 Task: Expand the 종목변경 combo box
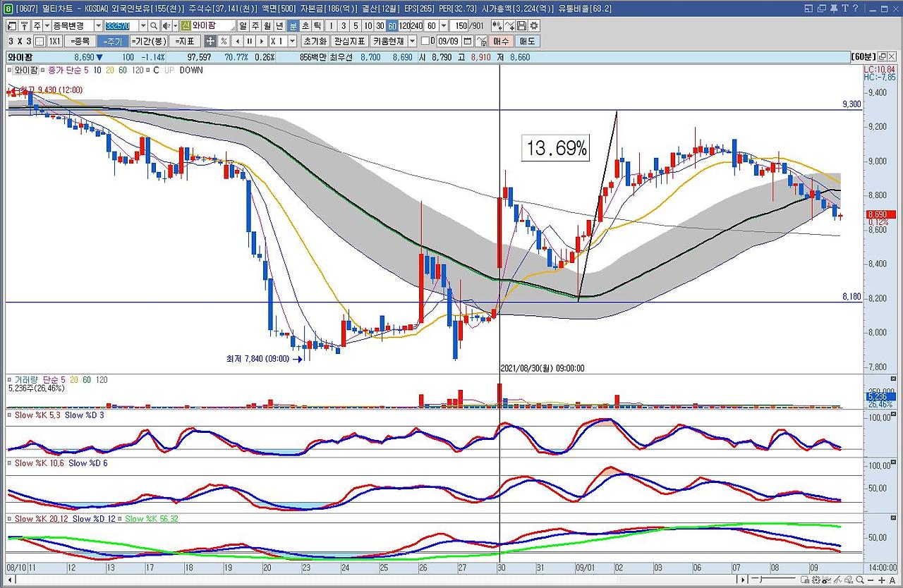[x=98, y=26]
